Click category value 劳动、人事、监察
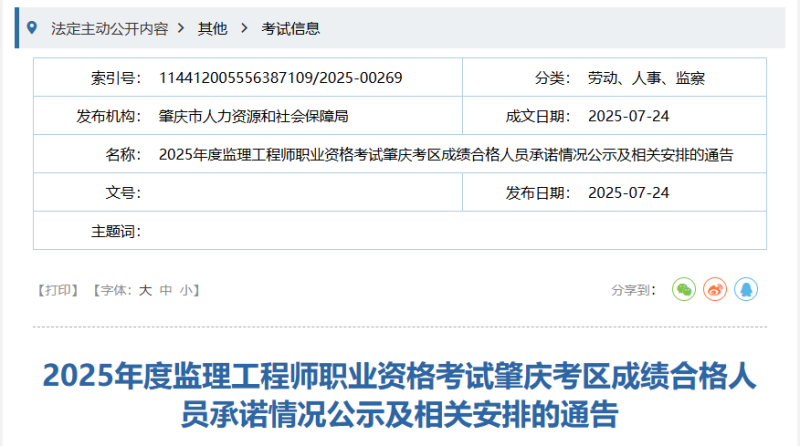Viewport: 800px width, 446px height. pos(646,78)
